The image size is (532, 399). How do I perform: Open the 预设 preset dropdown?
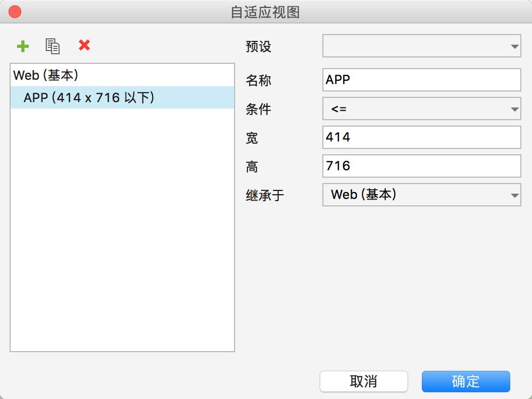421,47
